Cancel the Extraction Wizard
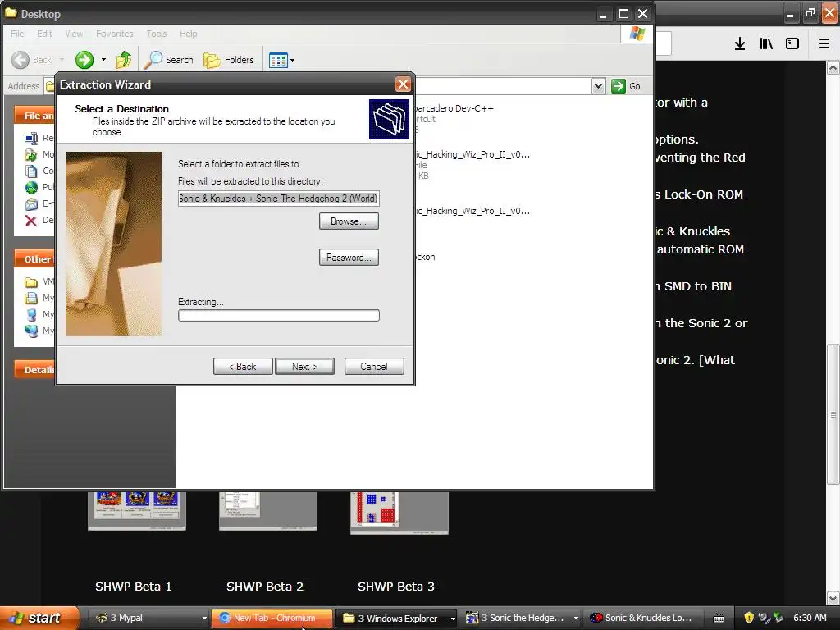The image size is (840, 630). (374, 367)
